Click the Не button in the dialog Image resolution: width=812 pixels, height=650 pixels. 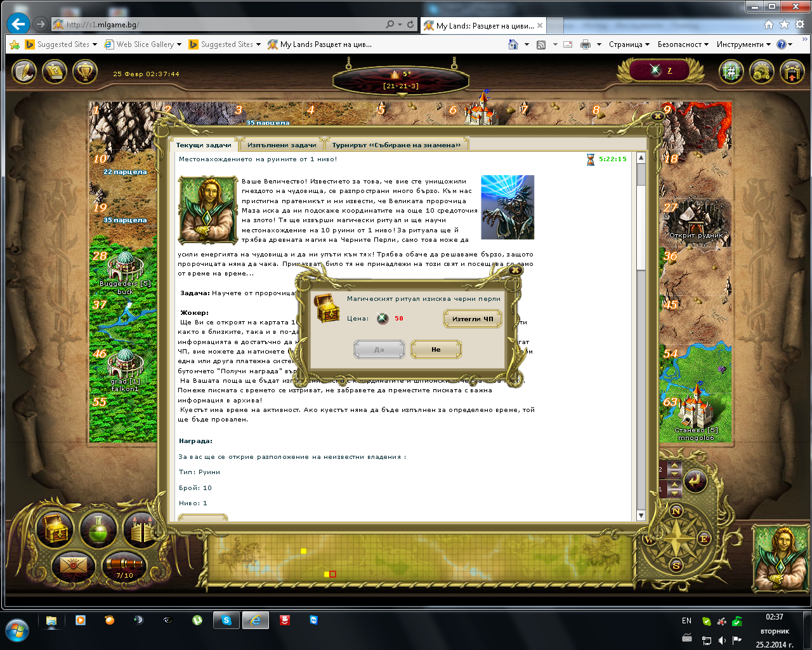[436, 350]
